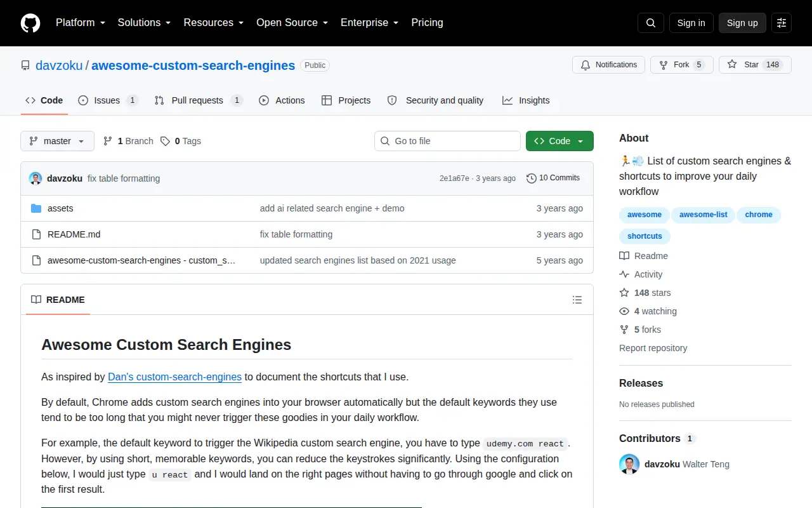Switch to the Actions tab
The image size is (812, 508).
pos(282,100)
